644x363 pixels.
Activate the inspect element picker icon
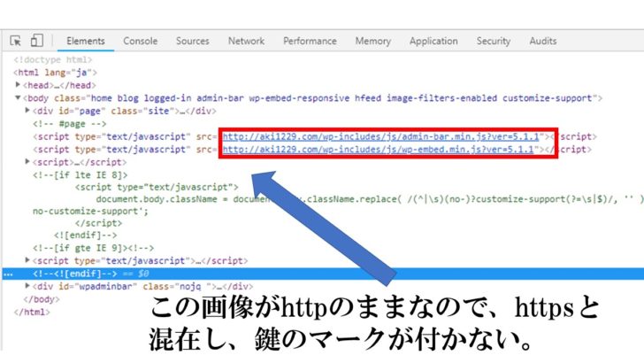tap(16, 41)
